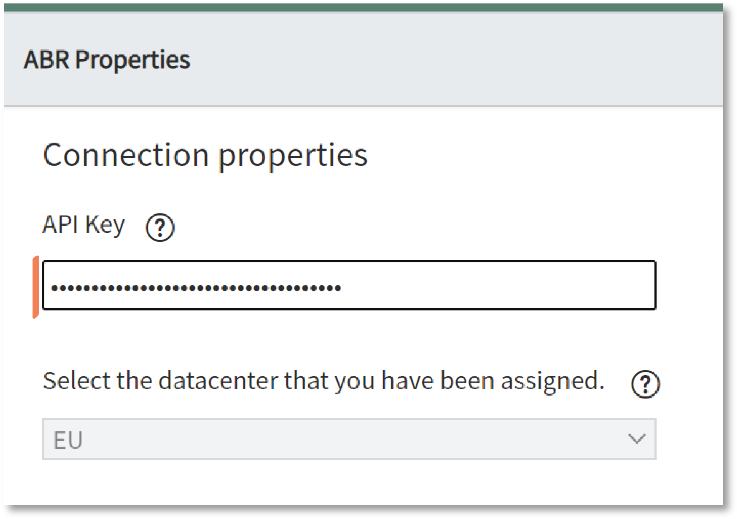Click blank area below datacenter dropdown

coord(349,482)
